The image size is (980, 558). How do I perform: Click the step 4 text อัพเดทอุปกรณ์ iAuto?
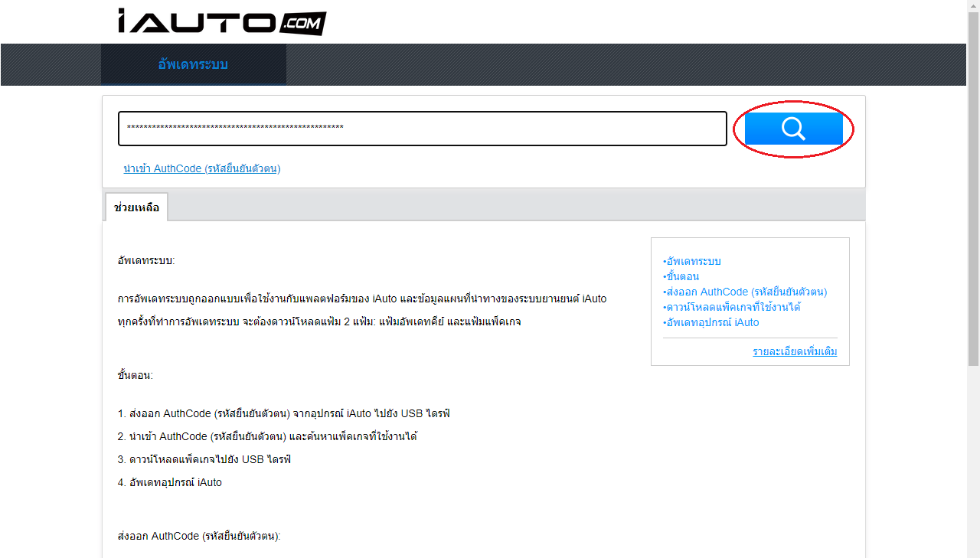pos(170,482)
